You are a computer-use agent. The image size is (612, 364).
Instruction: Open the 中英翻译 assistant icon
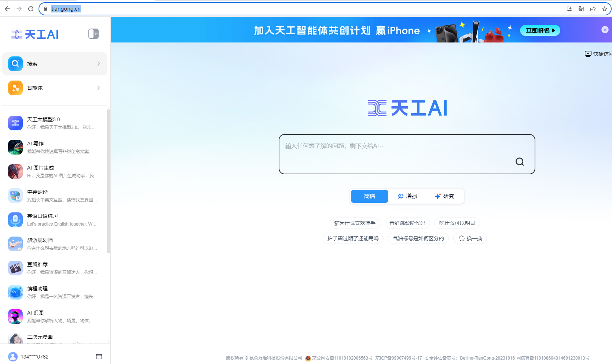15,196
